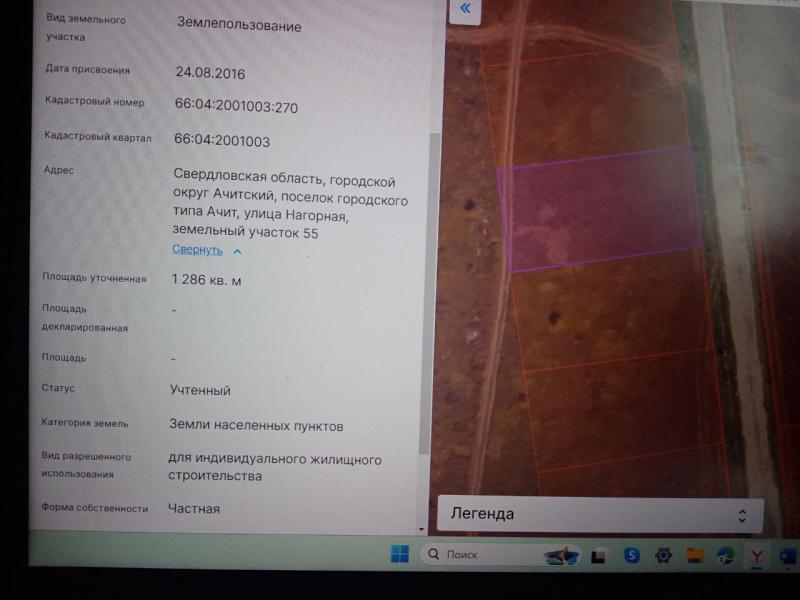Launch Settings gear app in taskbar
This screenshot has height=600, width=800.
coord(662,555)
